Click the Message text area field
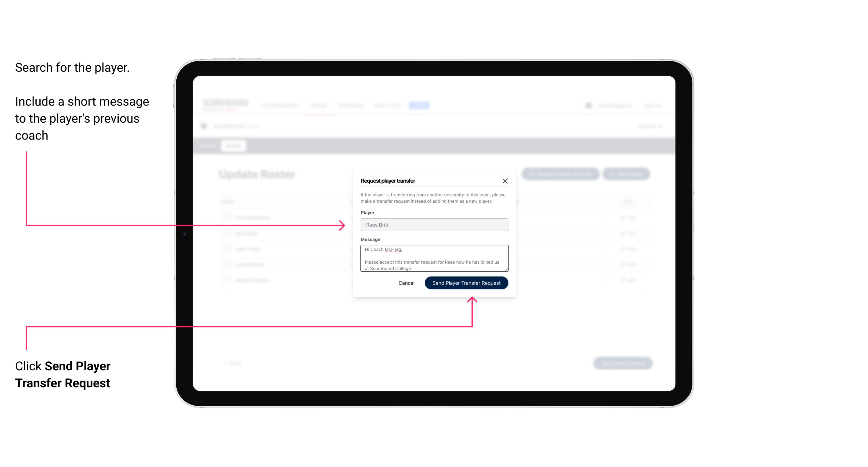868x467 pixels. (433, 258)
